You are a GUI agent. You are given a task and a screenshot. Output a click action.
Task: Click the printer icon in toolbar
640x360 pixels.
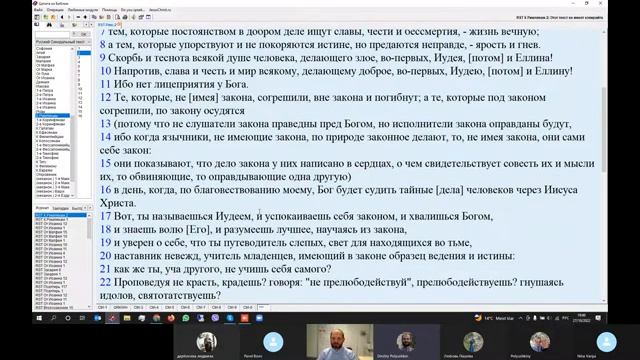125,17
